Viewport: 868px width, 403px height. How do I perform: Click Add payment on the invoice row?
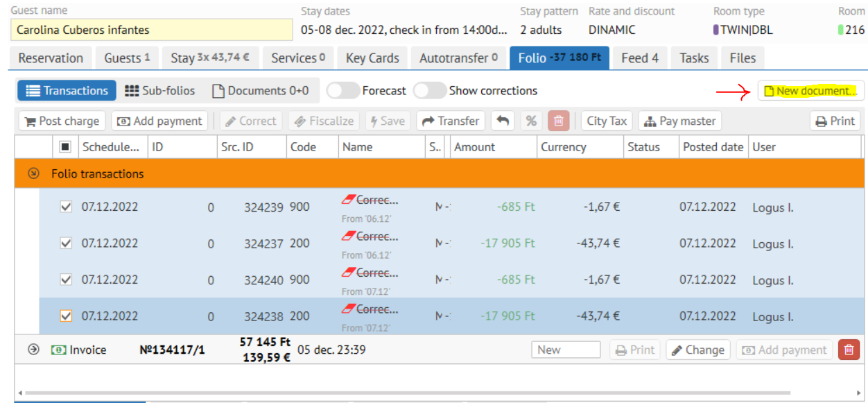coord(784,350)
